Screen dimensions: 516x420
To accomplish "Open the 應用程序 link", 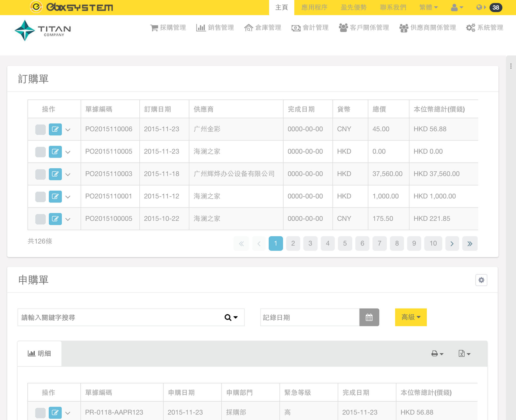I will click(314, 8).
